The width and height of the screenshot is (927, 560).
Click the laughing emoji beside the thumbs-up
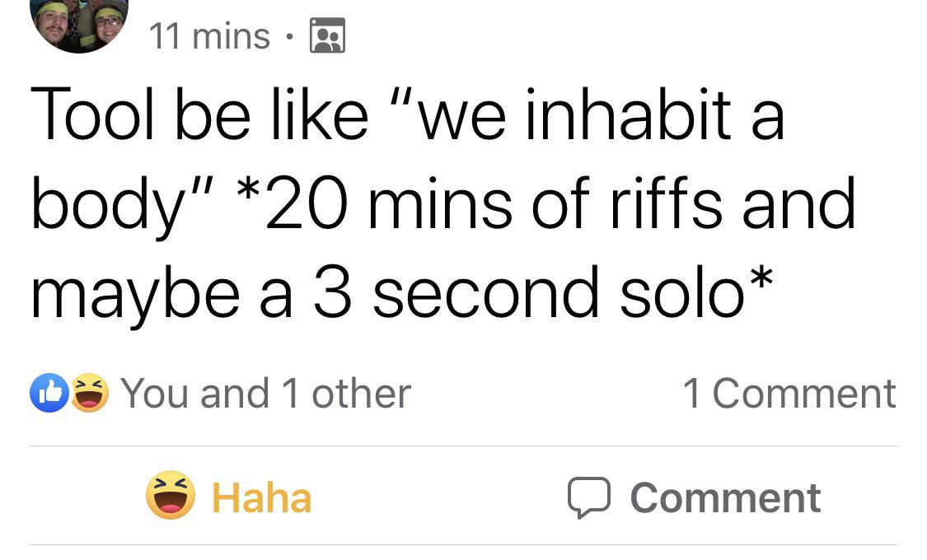[x=89, y=393]
